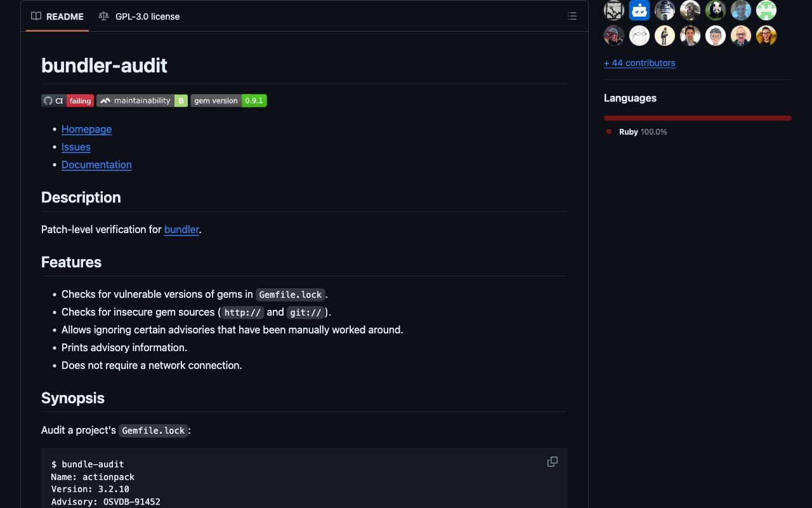This screenshot has width=812, height=508.
Task: Click the Features heading
Action: click(71, 262)
